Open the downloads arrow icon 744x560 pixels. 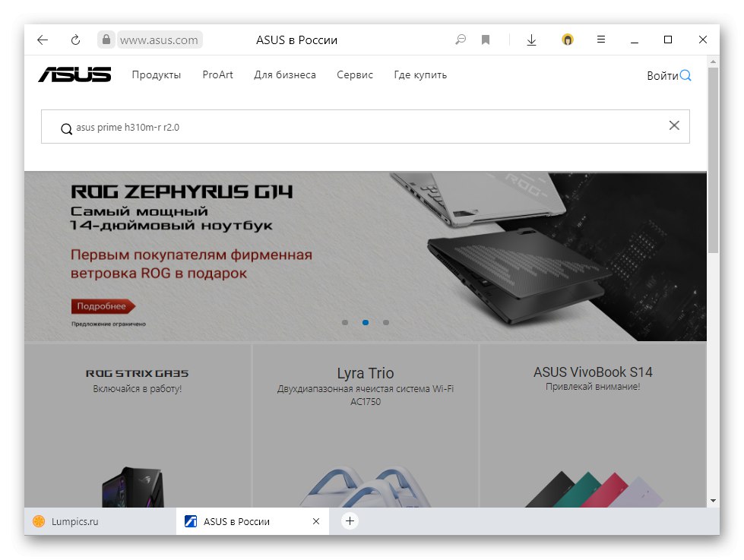(x=531, y=40)
